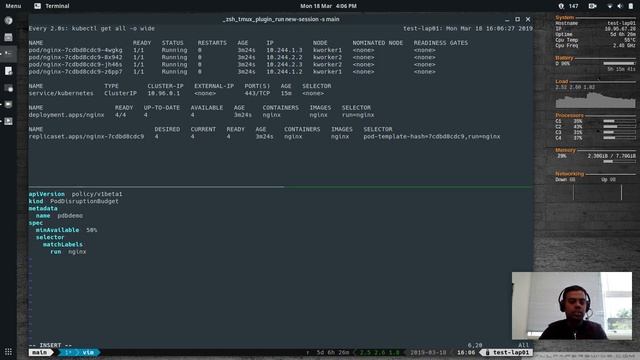
Task: Click the shield tray icon next to 147
Action: tap(561, 6)
